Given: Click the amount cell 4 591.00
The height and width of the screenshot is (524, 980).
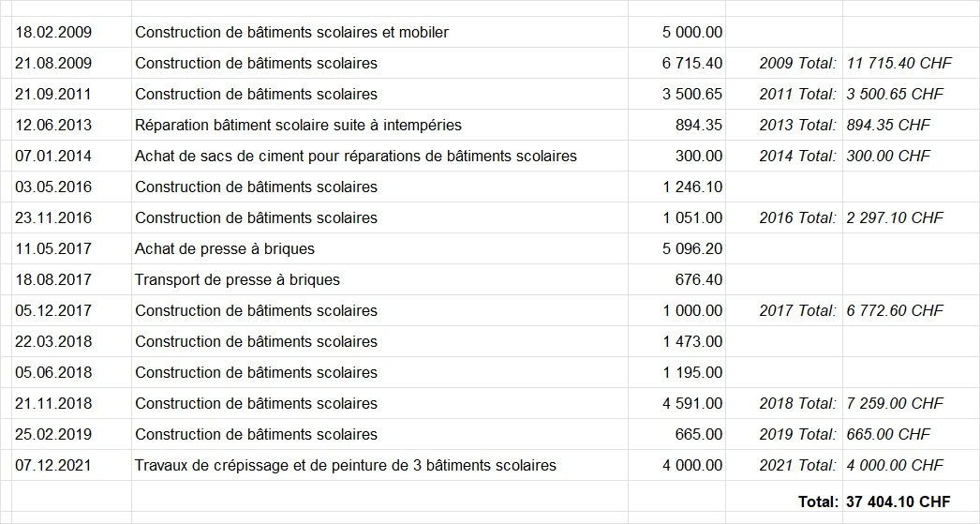Looking at the screenshot, I should tap(691, 404).
